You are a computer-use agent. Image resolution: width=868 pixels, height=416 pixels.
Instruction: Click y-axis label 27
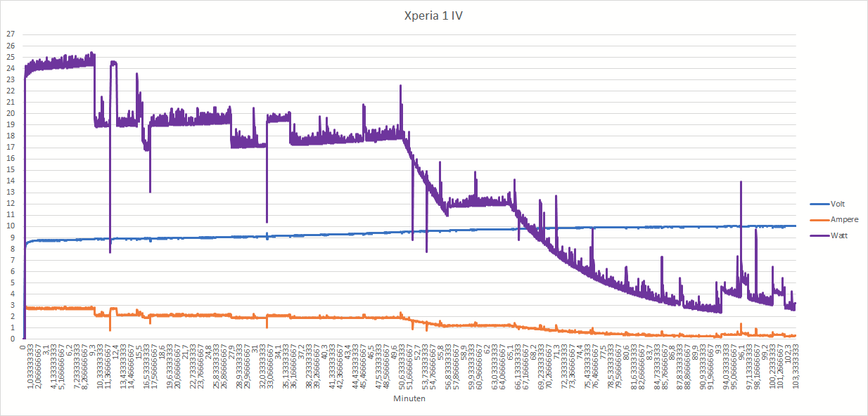pyautogui.click(x=10, y=34)
